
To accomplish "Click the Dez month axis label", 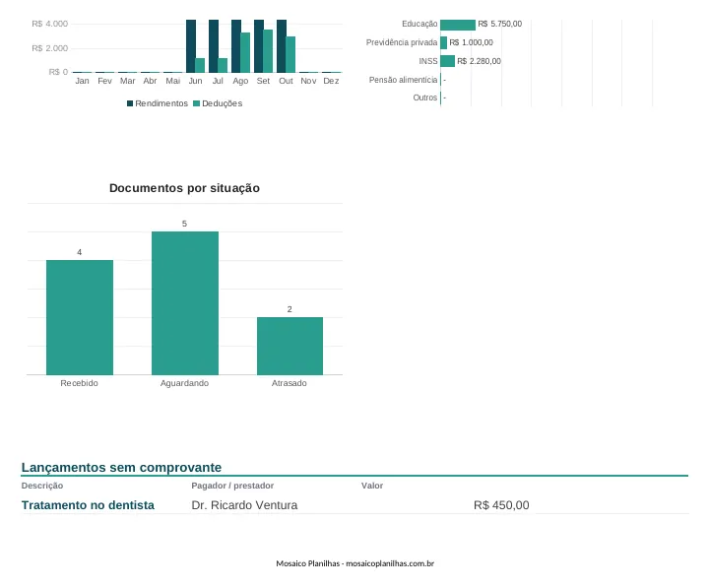I will (x=331, y=81).
